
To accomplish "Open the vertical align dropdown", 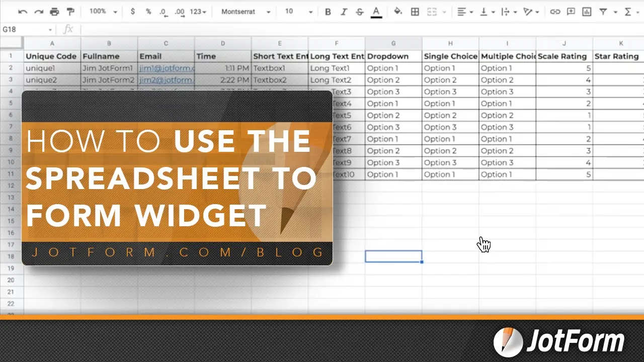I will coord(488,12).
